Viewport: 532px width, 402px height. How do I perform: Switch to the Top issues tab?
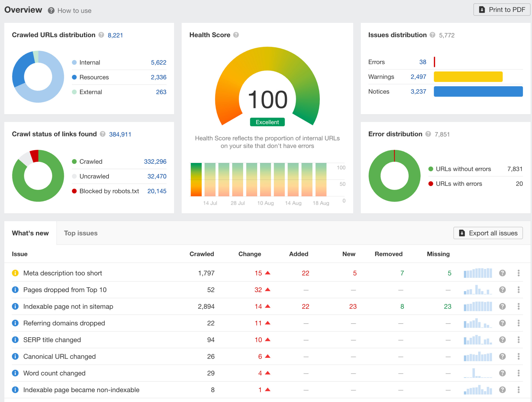(81, 233)
